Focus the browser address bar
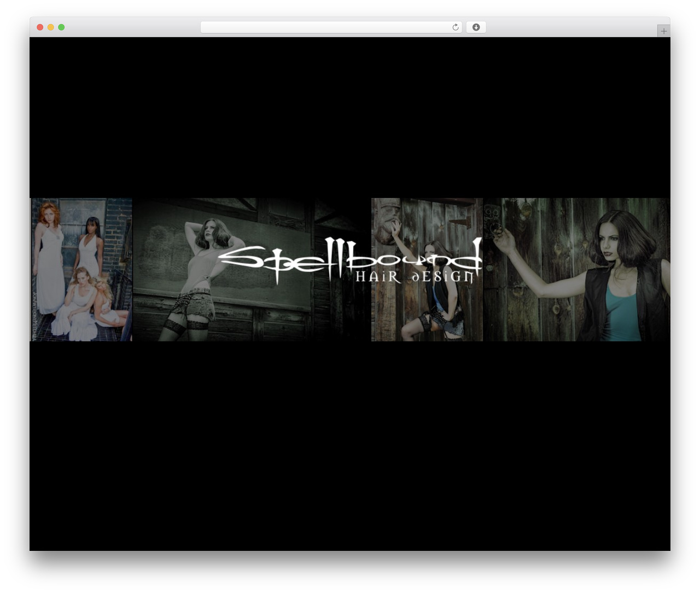 tap(331, 27)
